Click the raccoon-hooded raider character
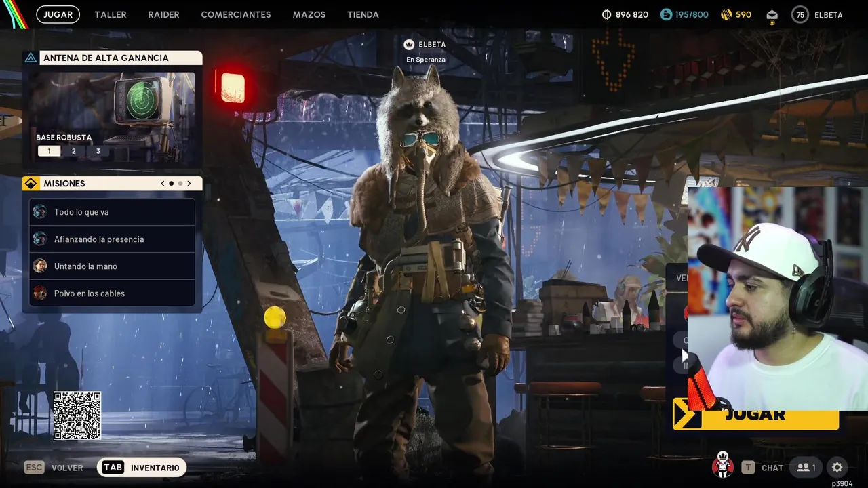 point(424,271)
